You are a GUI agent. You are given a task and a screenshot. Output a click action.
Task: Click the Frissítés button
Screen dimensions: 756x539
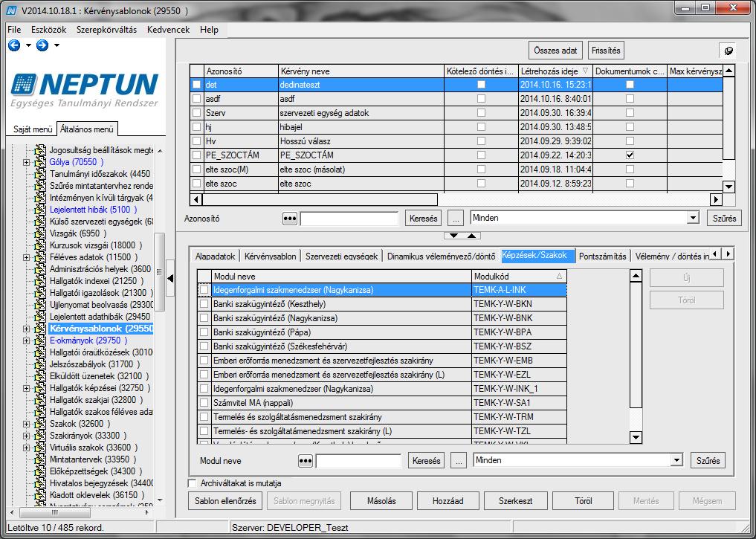coord(606,50)
